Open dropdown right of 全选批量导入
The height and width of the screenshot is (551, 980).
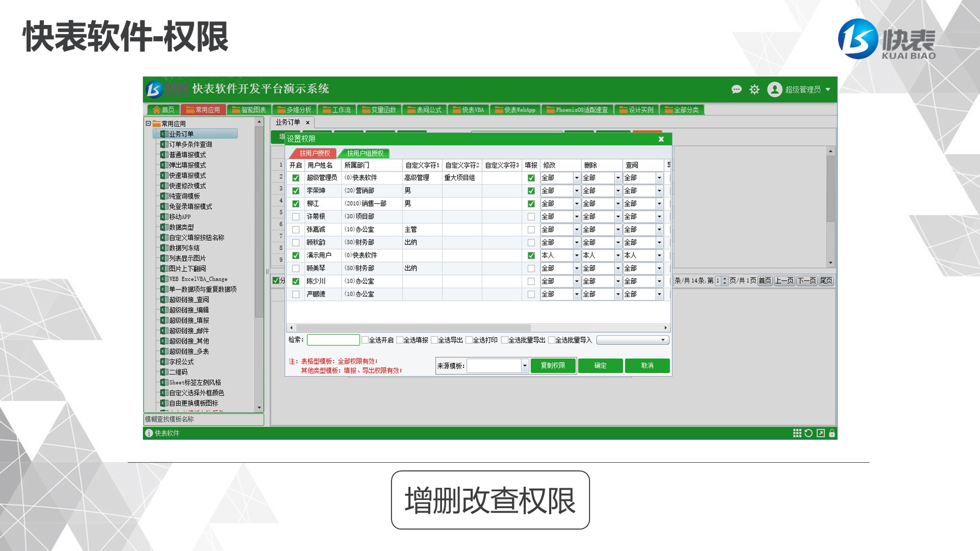pos(632,340)
